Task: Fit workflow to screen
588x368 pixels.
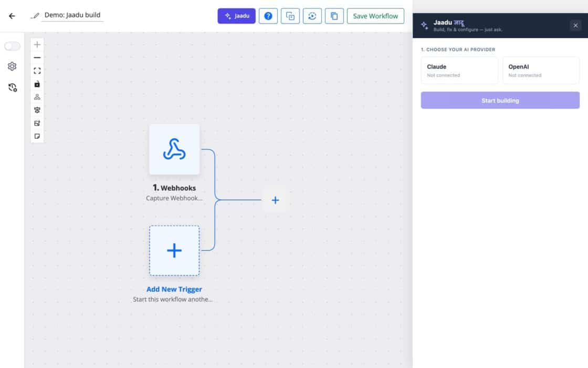Action: point(37,71)
